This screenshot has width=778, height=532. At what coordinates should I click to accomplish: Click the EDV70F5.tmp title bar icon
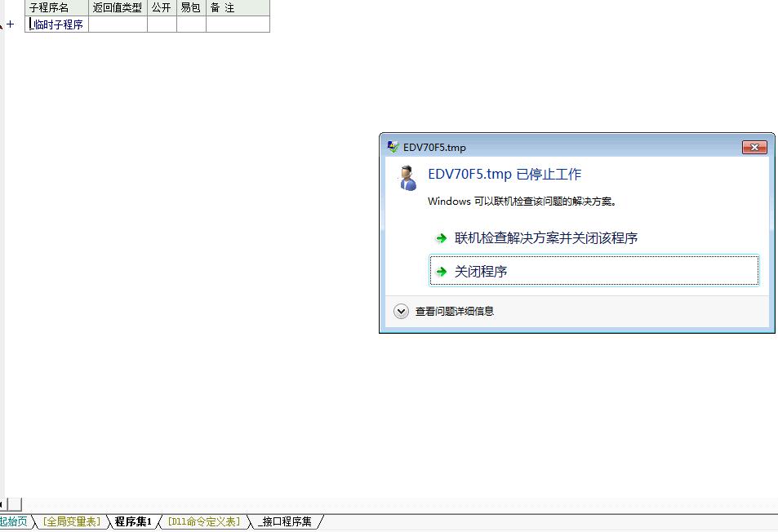[x=393, y=147]
